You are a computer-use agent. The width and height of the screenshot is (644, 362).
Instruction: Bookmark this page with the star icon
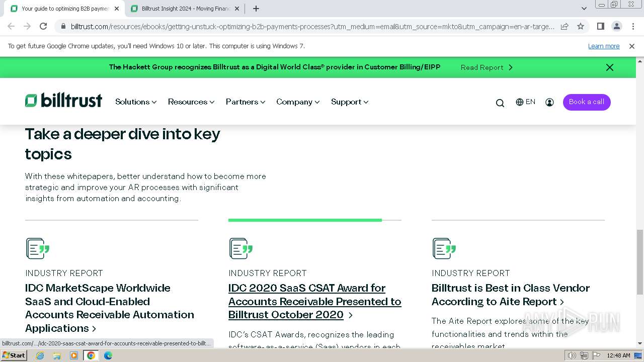click(x=581, y=26)
